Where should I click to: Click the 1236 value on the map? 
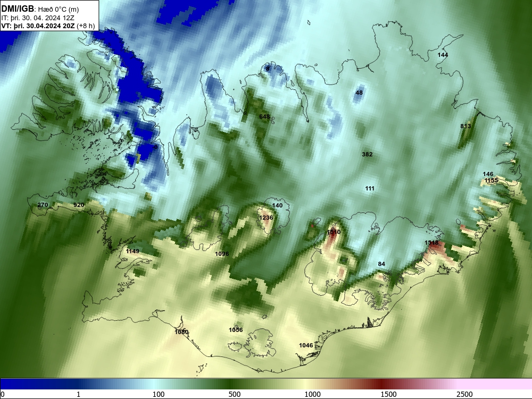click(266, 218)
